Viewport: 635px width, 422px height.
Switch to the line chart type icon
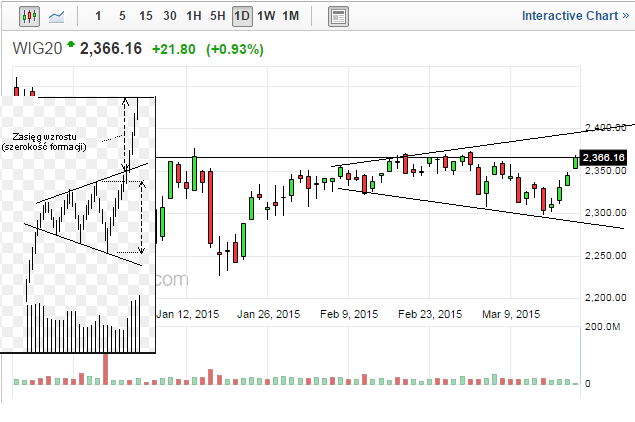pyautogui.click(x=56, y=17)
